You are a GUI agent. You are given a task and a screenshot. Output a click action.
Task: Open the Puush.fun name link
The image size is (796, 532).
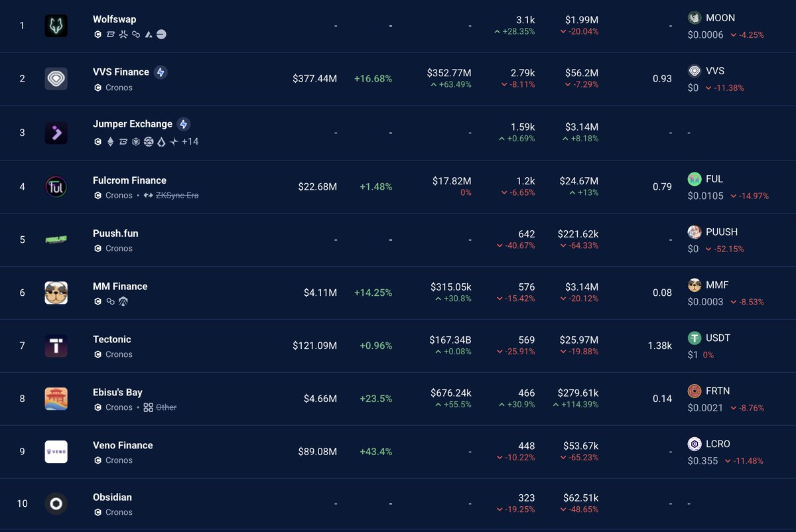[x=115, y=233]
